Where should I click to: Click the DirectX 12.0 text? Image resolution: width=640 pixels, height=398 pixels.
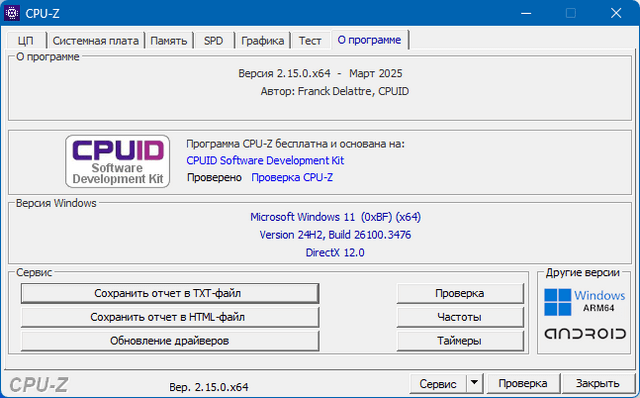point(335,253)
